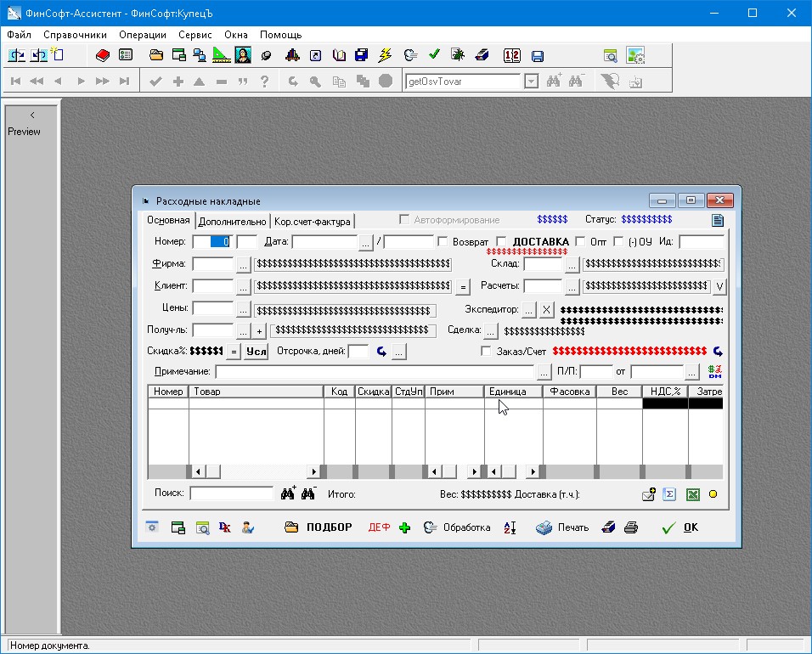812x654 pixels.
Task: Click the green plus icon beside ДЕФ
Action: 404,527
